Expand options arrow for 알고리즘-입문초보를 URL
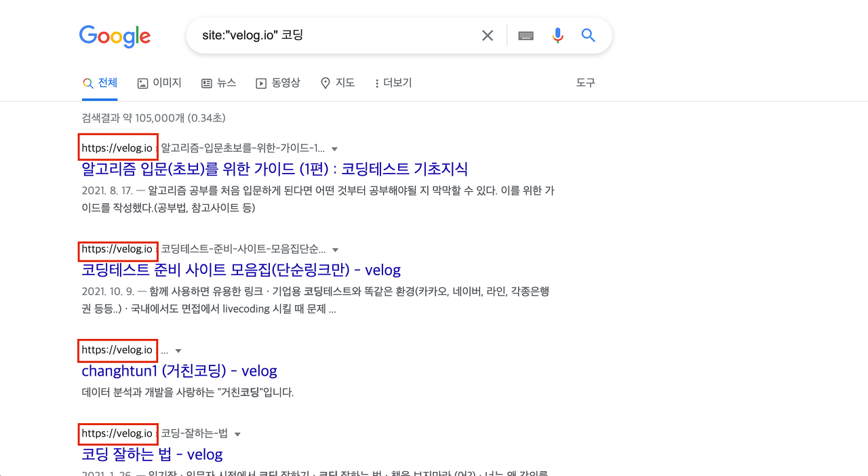Image resolution: width=868 pixels, height=476 pixels. (x=334, y=148)
